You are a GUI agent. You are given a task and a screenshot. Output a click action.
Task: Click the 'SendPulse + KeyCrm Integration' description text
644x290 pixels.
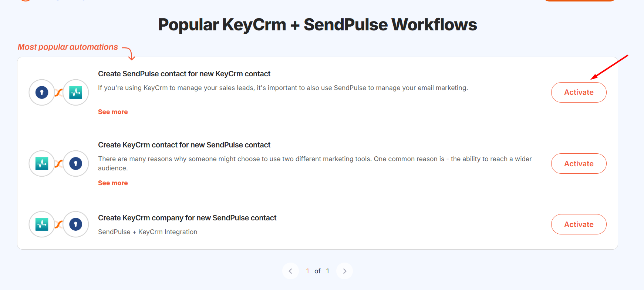148,232
